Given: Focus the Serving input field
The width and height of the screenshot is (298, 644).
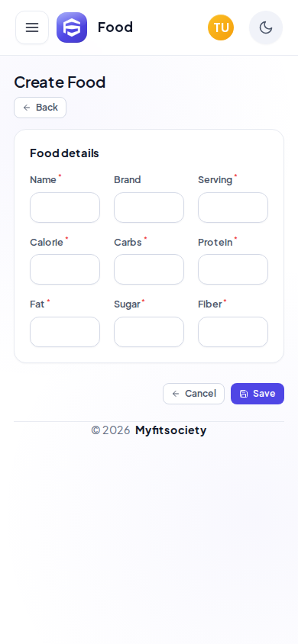Looking at the screenshot, I should coord(233,208).
